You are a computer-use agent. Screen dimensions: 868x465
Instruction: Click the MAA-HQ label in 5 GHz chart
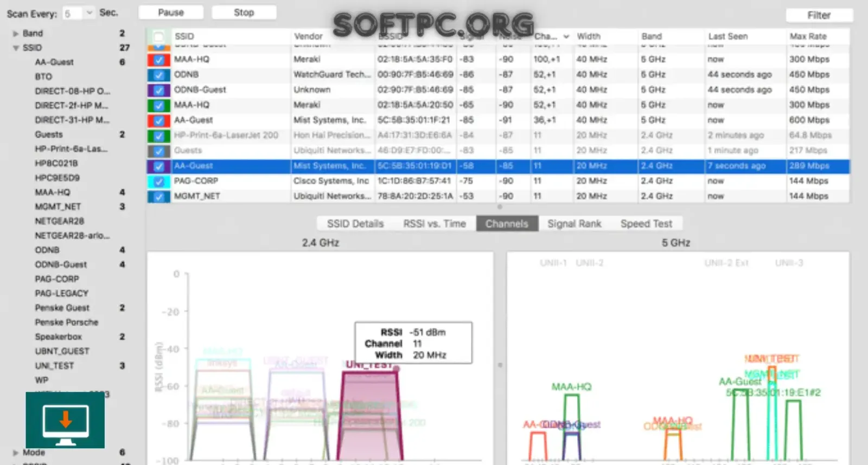point(571,387)
